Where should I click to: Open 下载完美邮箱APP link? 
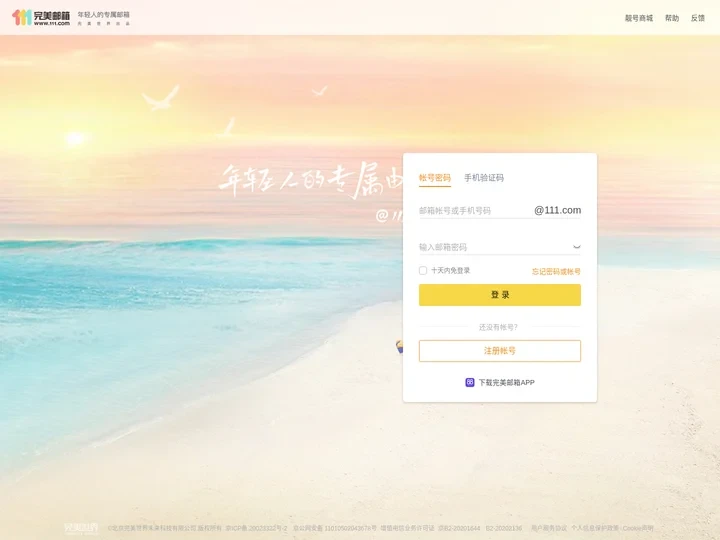(x=506, y=382)
